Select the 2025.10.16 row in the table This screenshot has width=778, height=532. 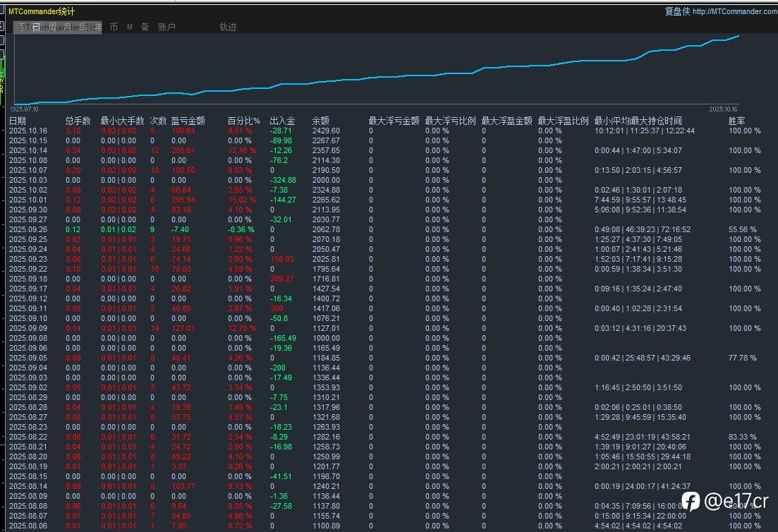(x=28, y=131)
